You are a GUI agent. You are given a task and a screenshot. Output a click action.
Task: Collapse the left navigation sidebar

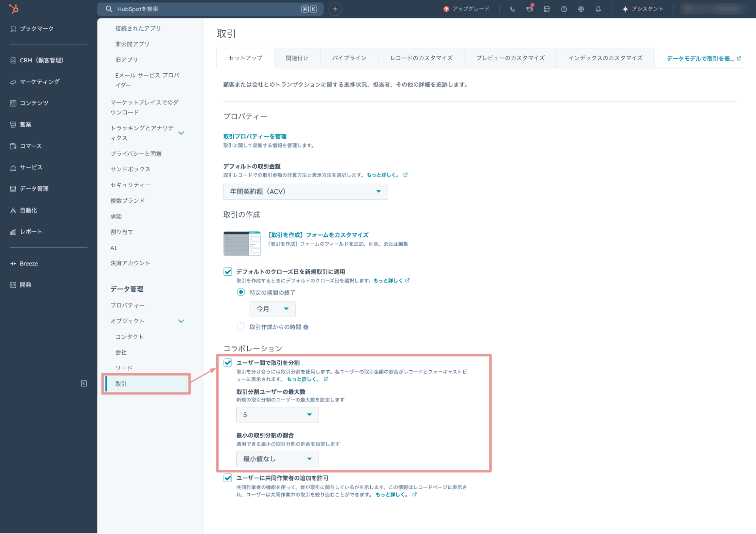(84, 383)
